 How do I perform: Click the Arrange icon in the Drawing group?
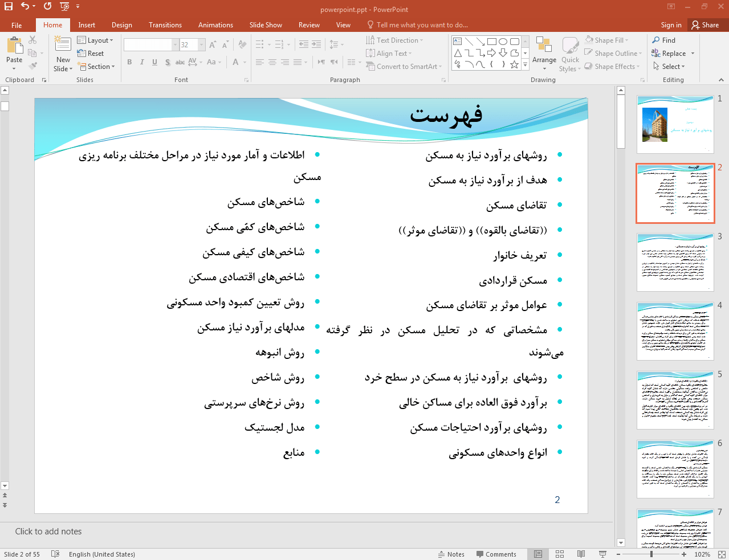click(x=544, y=46)
